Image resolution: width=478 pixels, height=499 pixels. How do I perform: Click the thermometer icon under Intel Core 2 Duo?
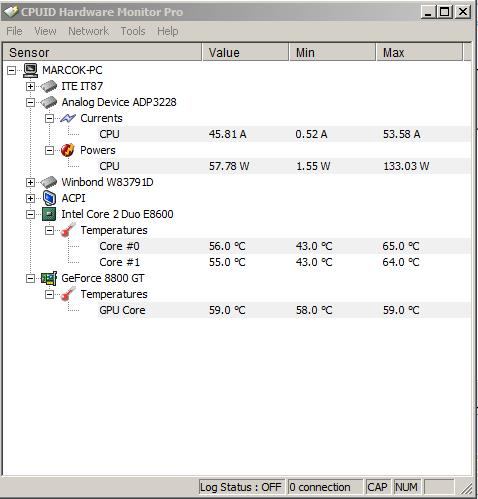click(x=68, y=230)
